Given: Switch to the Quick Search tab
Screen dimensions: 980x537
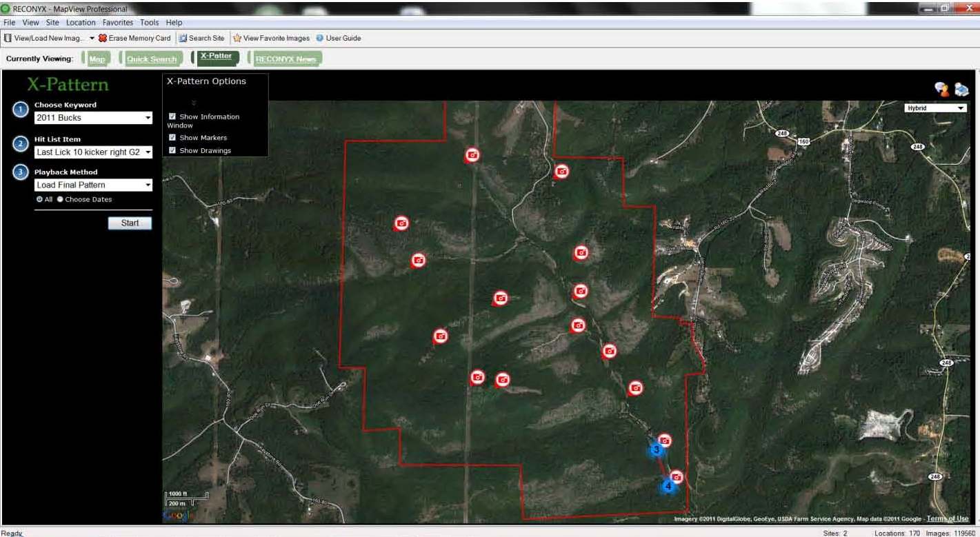Looking at the screenshot, I should (152, 59).
